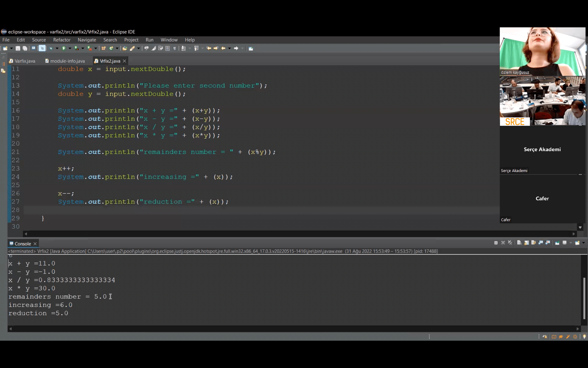The image size is (588, 368).
Task: Switch to the Varfix.java tab
Action: [22, 61]
